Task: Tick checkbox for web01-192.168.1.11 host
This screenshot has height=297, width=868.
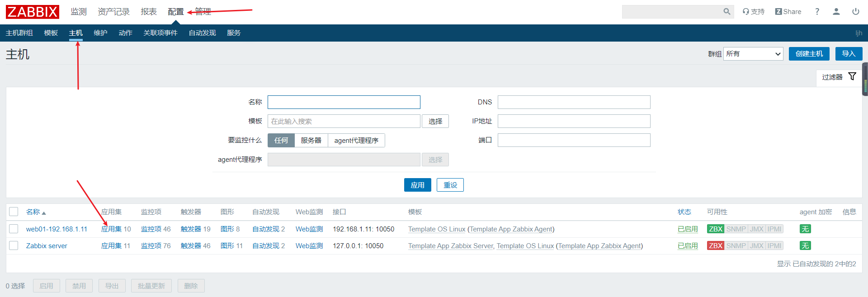Action: click(x=14, y=229)
